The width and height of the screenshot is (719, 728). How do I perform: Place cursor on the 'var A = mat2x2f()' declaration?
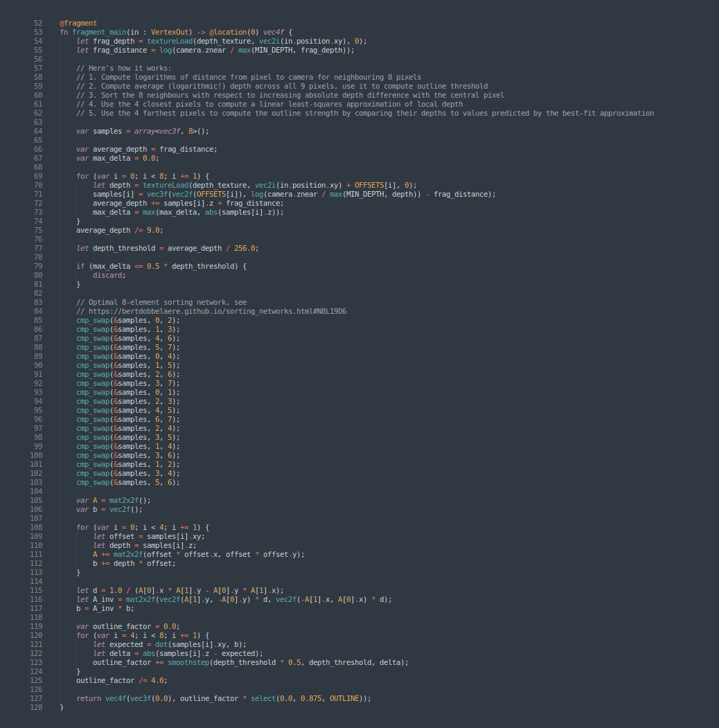click(x=113, y=500)
